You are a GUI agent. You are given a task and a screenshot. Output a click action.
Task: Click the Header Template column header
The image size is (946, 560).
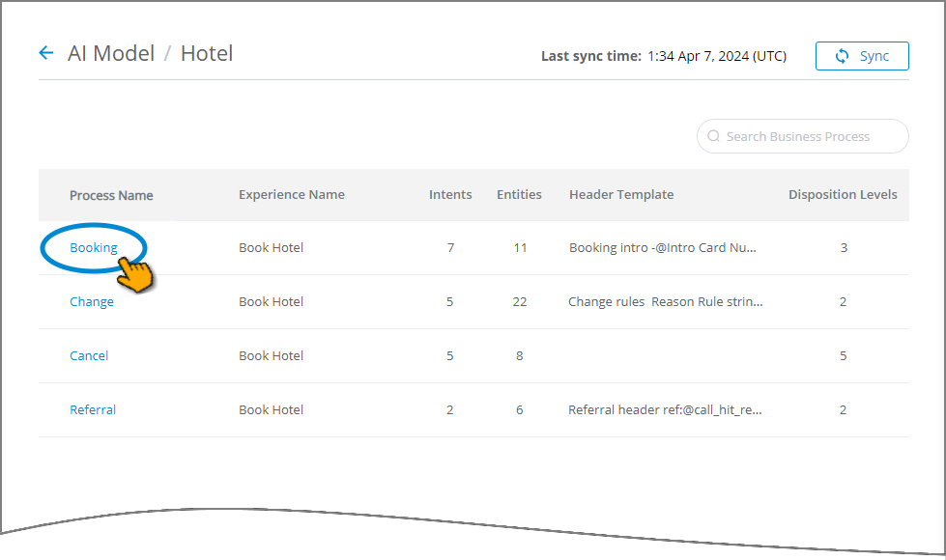coord(621,195)
